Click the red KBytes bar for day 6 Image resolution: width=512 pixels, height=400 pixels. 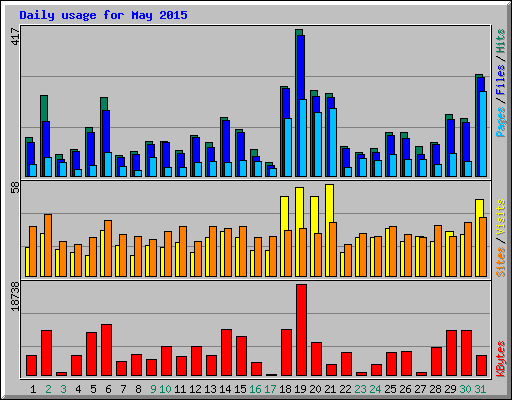[106, 350]
